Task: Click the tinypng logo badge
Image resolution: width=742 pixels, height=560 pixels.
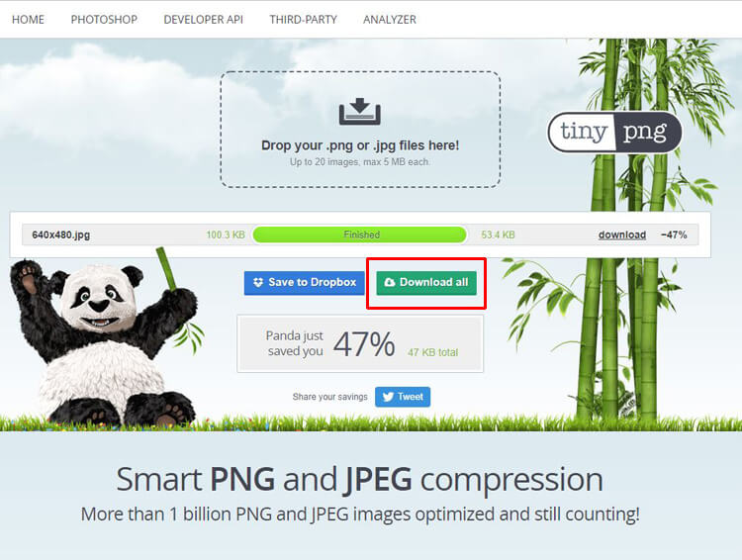Action: (614, 132)
